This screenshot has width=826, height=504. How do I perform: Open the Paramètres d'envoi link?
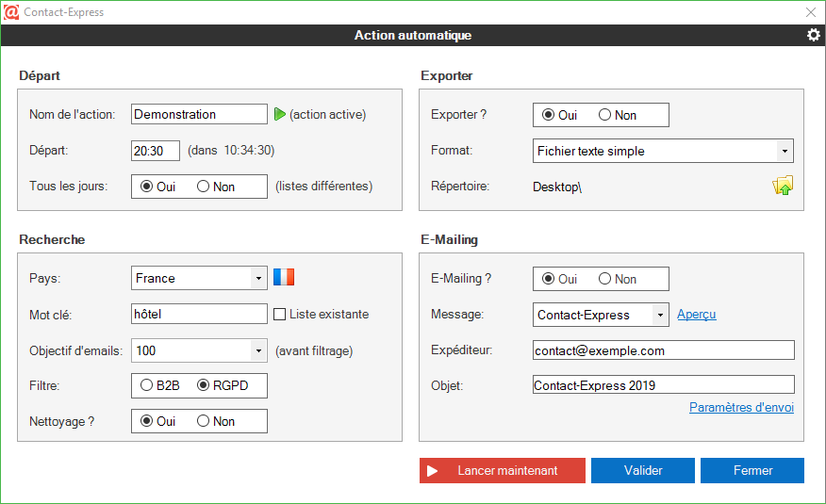tap(741, 407)
